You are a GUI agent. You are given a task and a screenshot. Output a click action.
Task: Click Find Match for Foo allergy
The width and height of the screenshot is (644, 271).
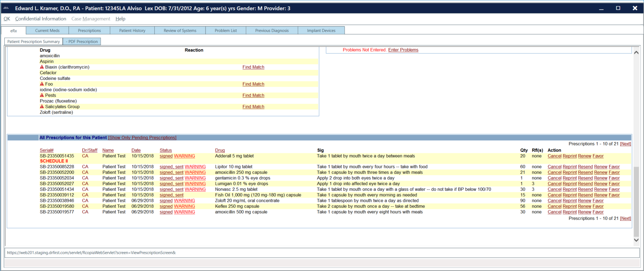(253, 84)
